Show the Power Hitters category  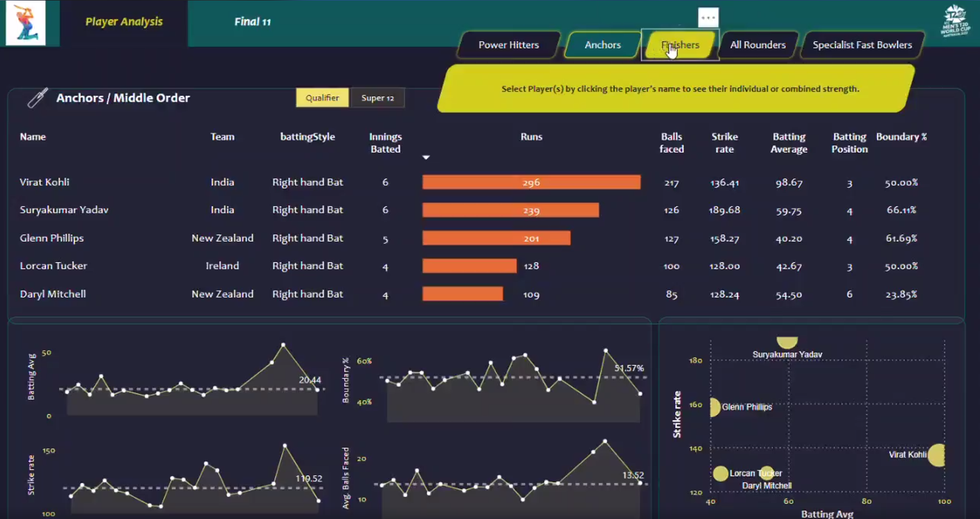click(x=508, y=45)
